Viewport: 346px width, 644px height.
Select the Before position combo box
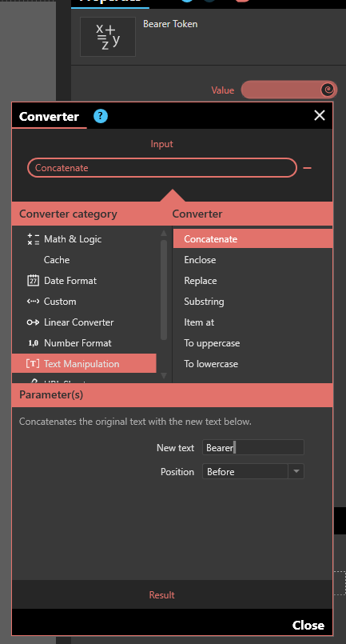click(x=253, y=471)
